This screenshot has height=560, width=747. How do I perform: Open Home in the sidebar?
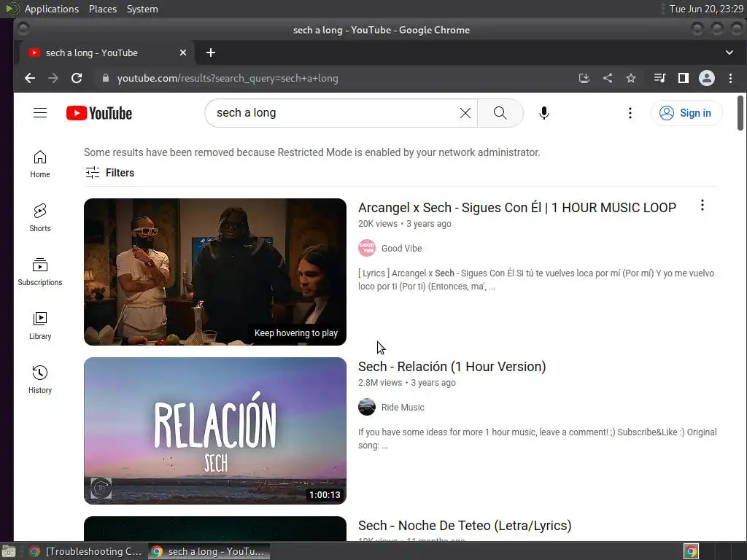40,164
